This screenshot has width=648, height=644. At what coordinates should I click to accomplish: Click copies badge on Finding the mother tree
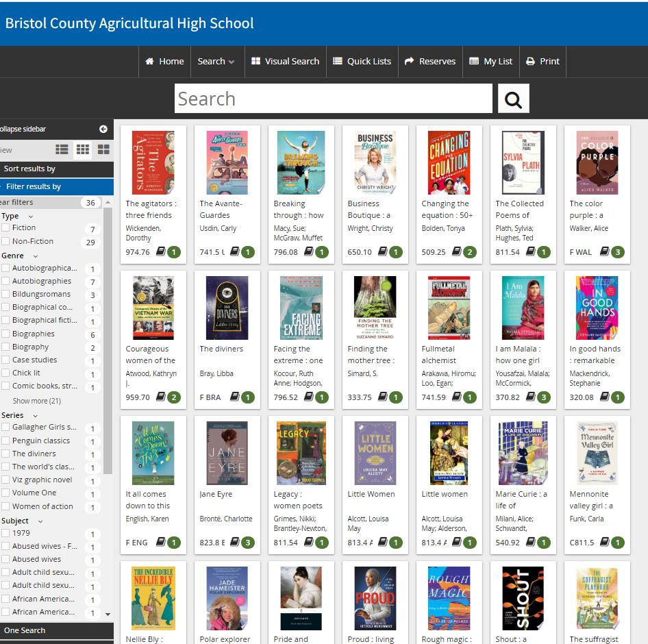pos(395,397)
